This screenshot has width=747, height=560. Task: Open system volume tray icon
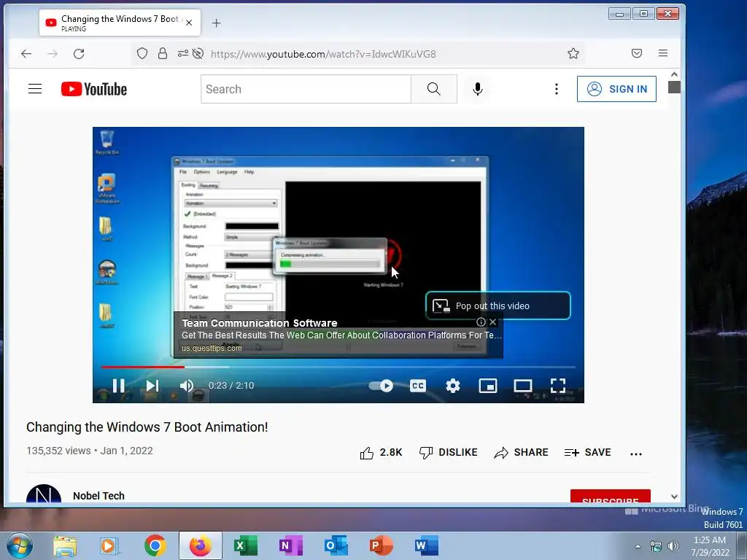pos(673,546)
